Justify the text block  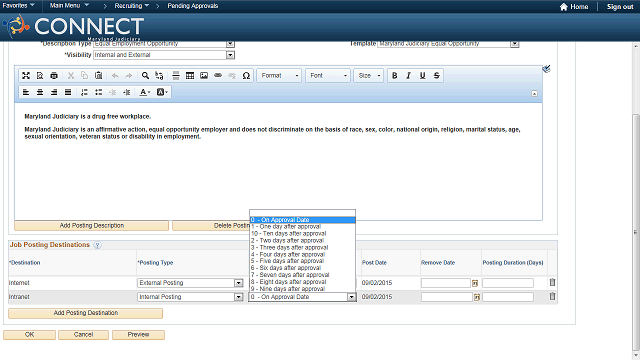tap(68, 92)
